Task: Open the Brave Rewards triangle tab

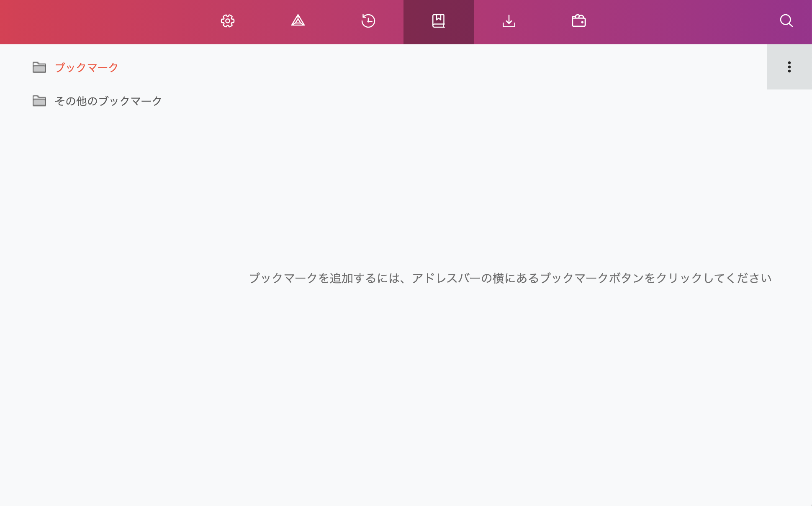Action: [298, 21]
